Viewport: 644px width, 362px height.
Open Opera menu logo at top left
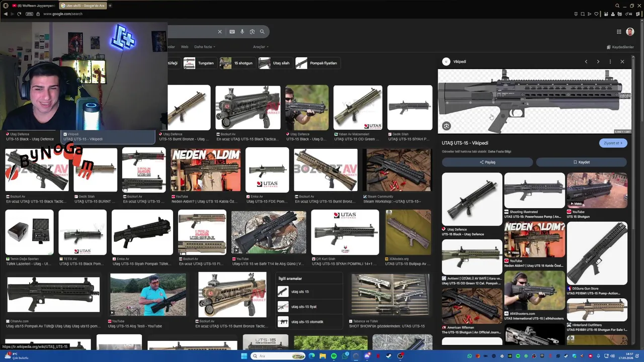tap(6, 6)
